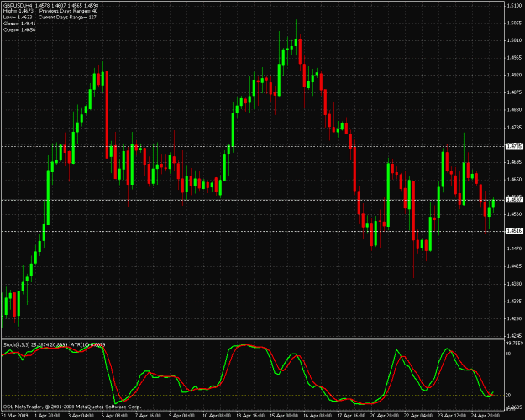Image resolution: width=525 pixels, height=420 pixels.
Task: Click the 1.4245 price axis label
Action: point(514,336)
